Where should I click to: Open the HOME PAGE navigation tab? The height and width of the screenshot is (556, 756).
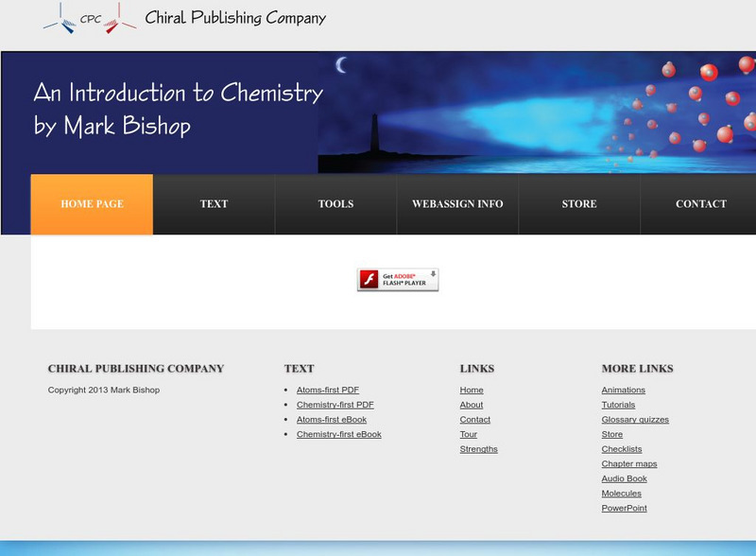pos(94,203)
